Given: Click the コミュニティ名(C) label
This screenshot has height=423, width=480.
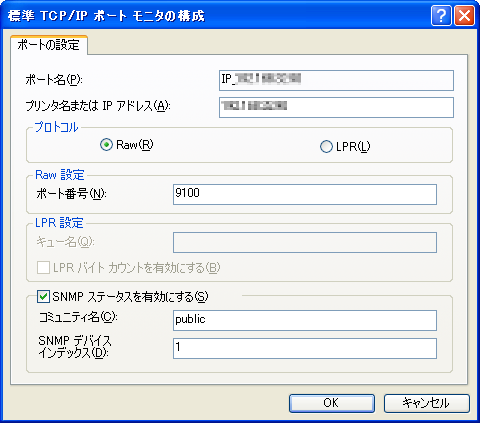Looking at the screenshot, I should click(78, 317).
